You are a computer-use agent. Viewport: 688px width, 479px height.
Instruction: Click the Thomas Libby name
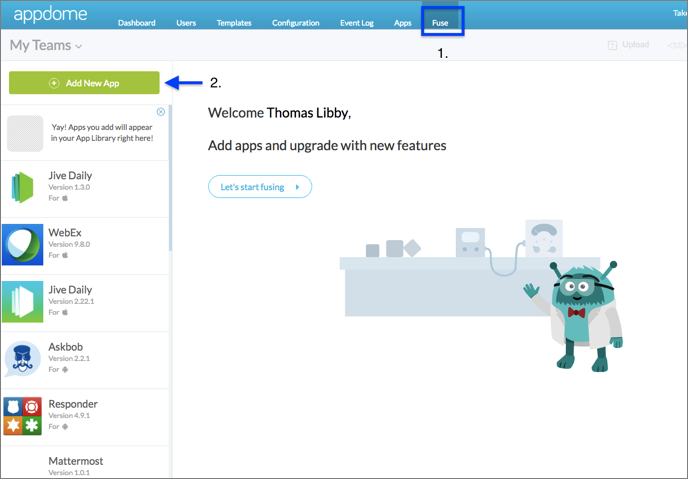[309, 113]
